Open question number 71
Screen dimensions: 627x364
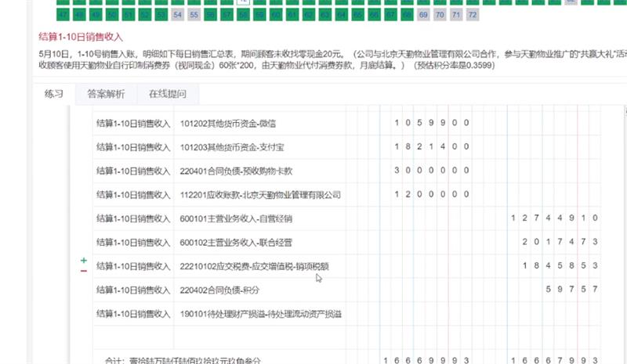pos(456,15)
